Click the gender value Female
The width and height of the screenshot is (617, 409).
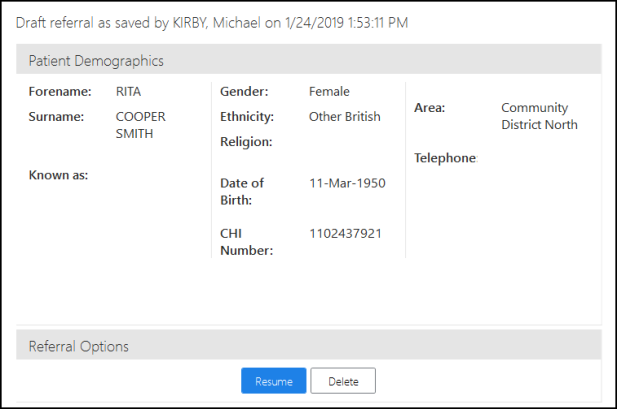(329, 92)
